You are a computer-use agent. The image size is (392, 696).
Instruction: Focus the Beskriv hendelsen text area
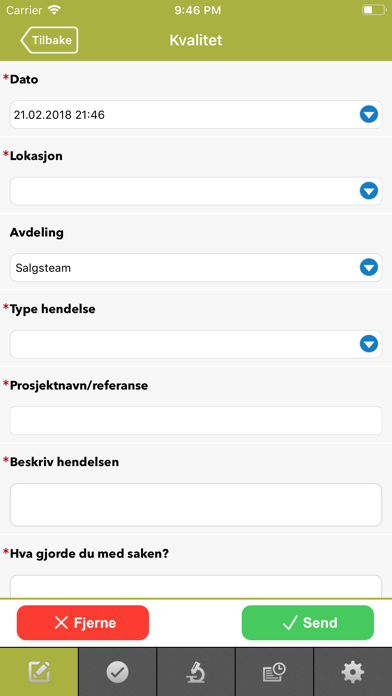196,505
